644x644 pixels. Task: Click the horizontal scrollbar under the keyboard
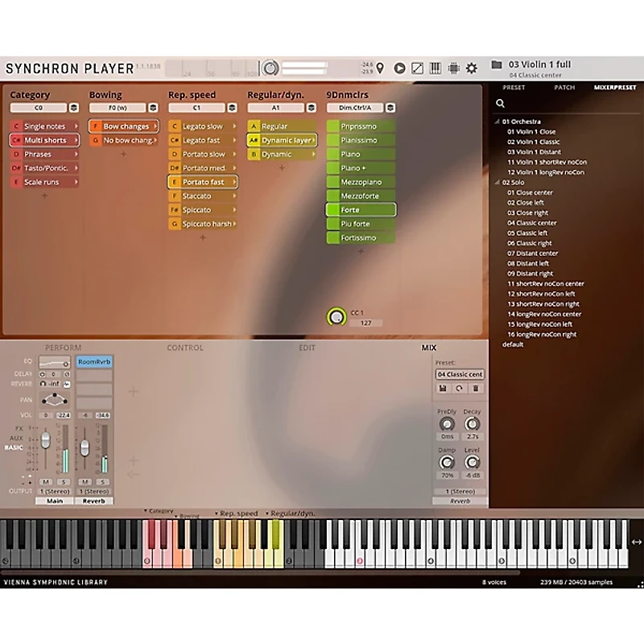[260, 572]
